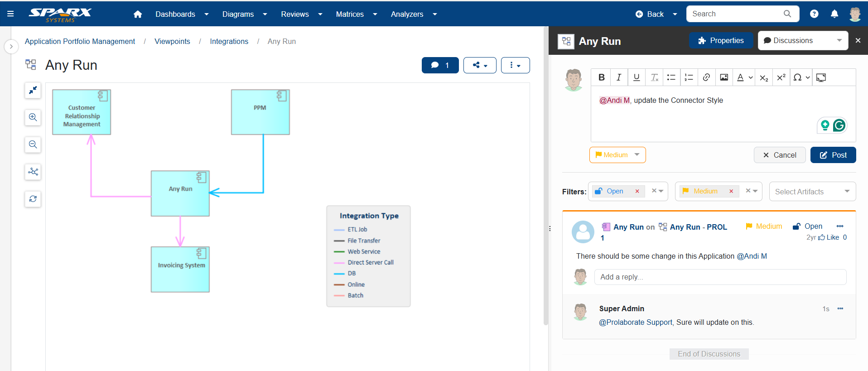
Task: Open Viewpoints breadcrumb link
Action: click(172, 41)
